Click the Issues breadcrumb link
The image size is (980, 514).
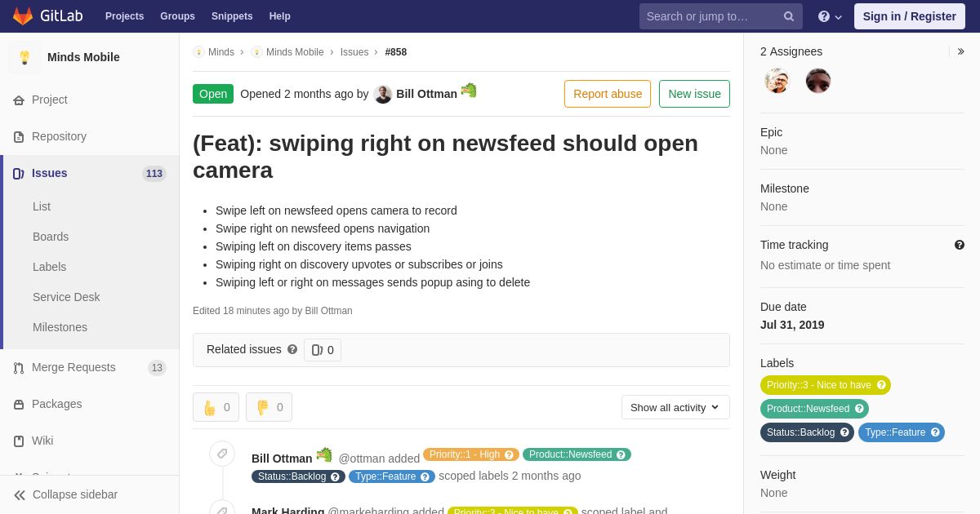coord(354,52)
